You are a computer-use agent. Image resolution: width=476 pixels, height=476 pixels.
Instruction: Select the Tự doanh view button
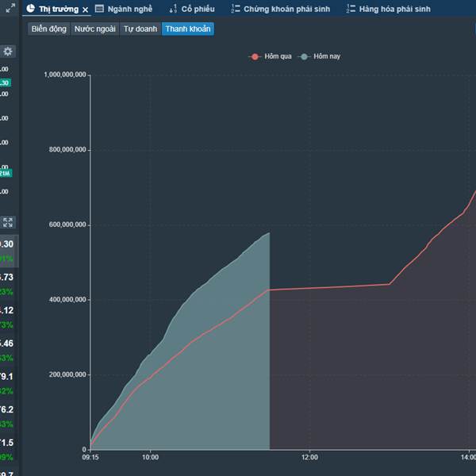140,29
